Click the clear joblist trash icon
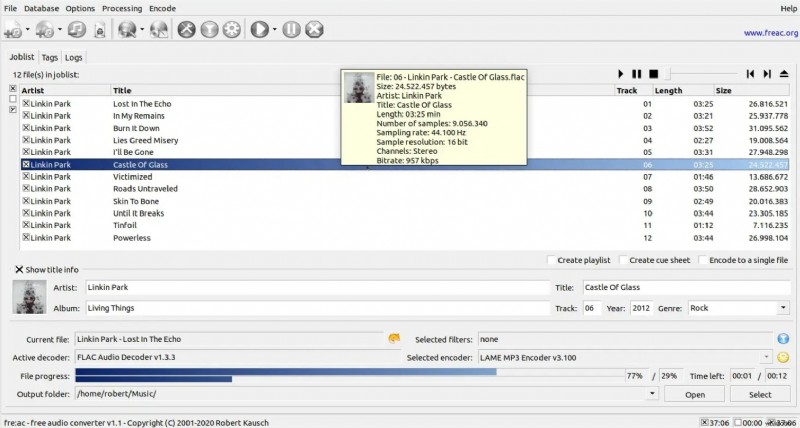 [101, 30]
